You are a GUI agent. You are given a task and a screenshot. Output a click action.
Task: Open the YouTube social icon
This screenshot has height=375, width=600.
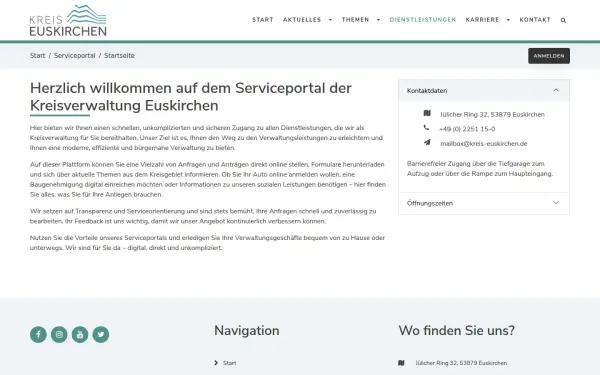tap(80, 334)
